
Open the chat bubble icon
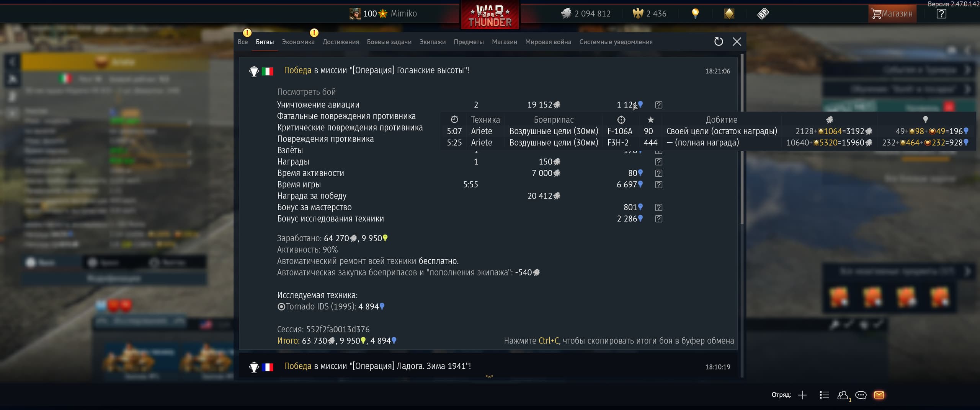[861, 395]
